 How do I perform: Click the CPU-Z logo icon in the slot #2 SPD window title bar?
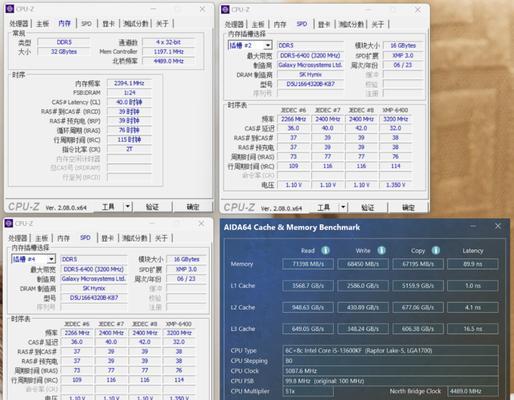(225, 9)
